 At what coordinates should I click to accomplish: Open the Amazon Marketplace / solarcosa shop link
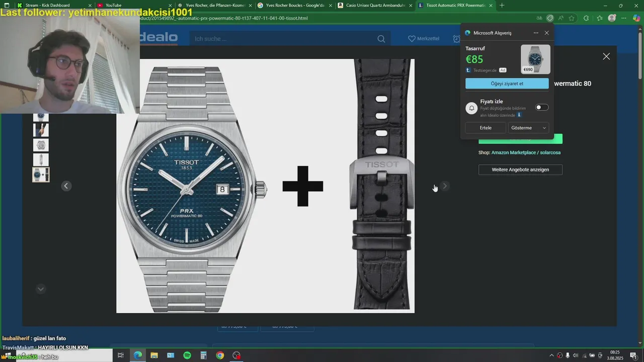click(x=526, y=152)
